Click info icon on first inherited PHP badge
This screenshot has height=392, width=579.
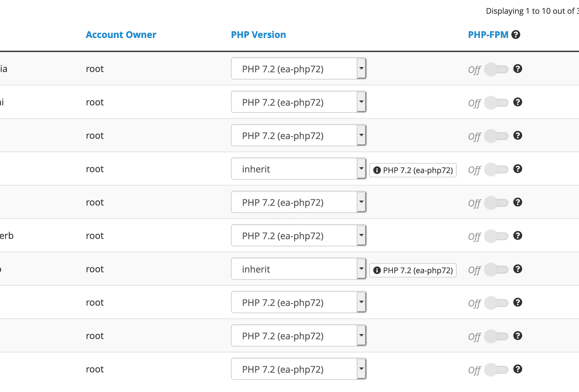tap(377, 170)
